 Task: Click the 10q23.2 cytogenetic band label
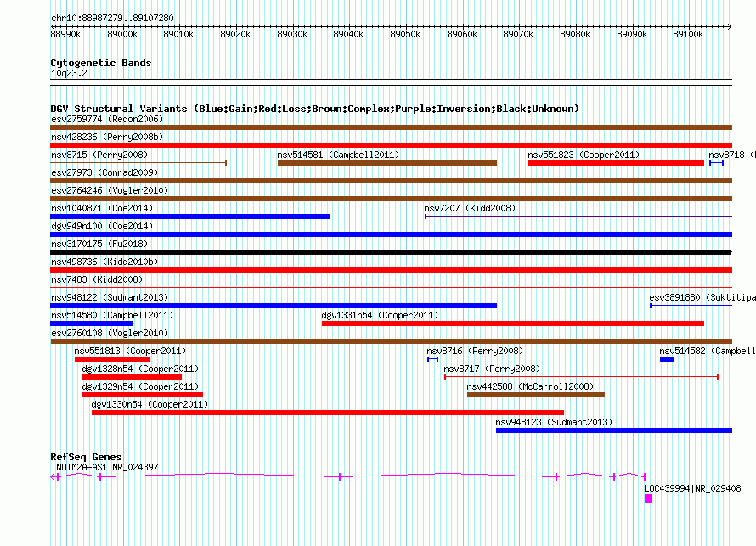[69, 73]
